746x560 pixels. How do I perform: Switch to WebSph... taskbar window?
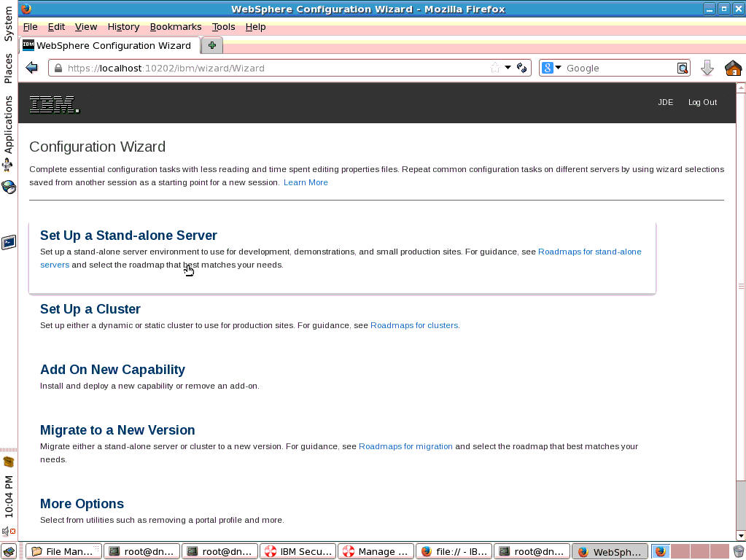tap(610, 551)
